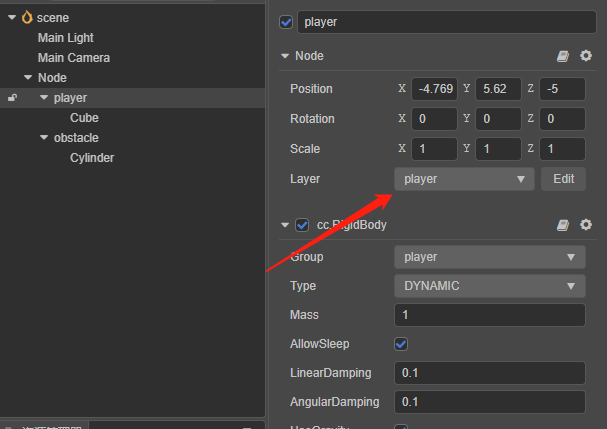
Task: Click the Scale Y input field
Action: point(498,149)
